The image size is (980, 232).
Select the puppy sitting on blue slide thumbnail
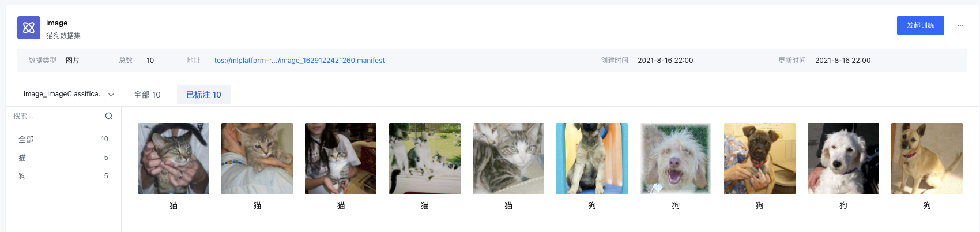592,159
